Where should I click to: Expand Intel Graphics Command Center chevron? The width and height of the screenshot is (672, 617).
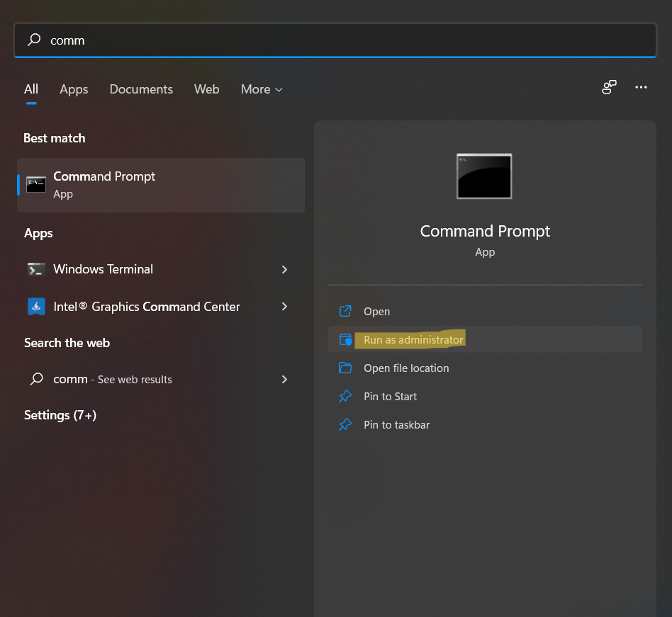tap(284, 307)
